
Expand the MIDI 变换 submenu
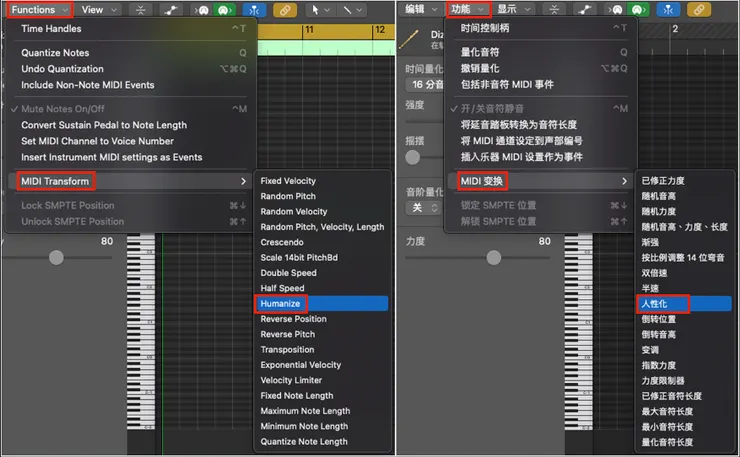click(x=539, y=181)
